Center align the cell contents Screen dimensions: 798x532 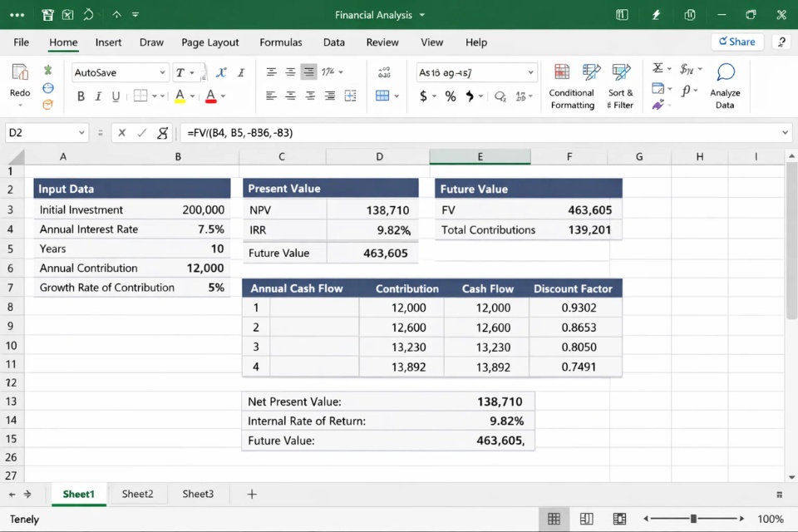click(290, 96)
